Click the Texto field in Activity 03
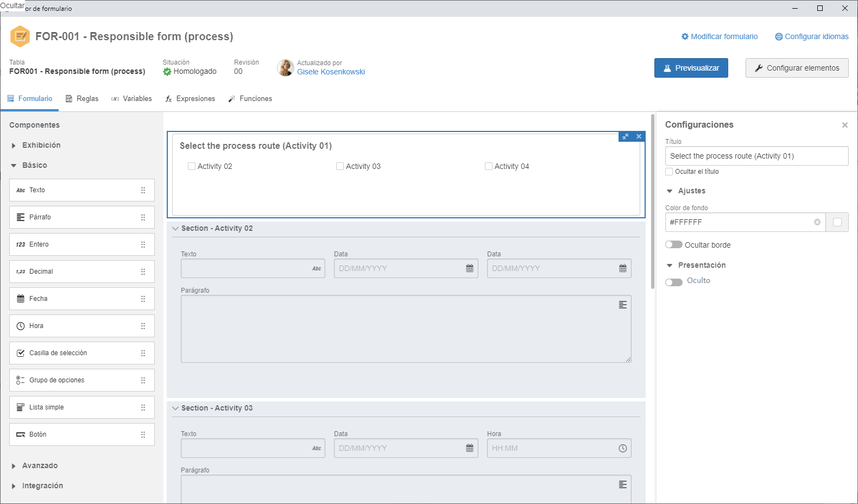 click(253, 448)
